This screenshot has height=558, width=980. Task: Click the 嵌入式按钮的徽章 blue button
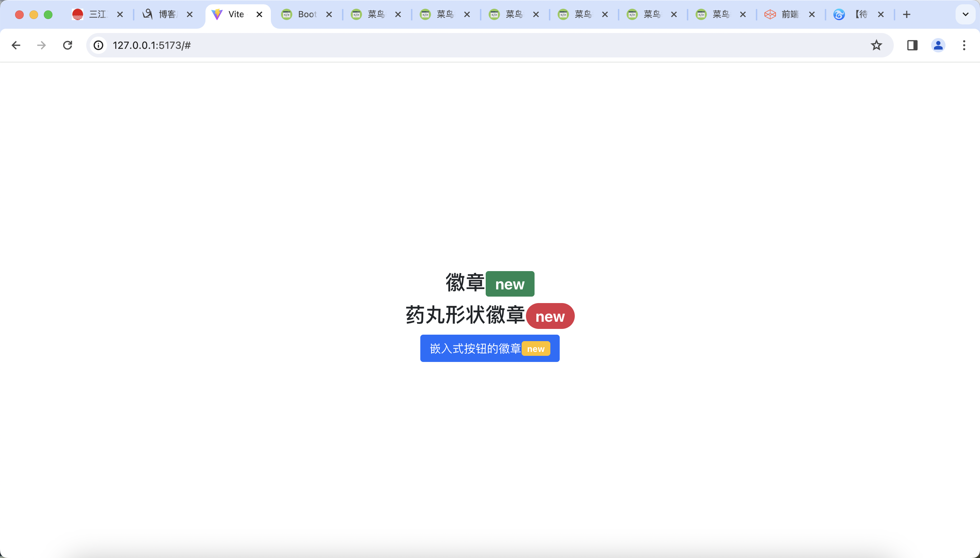(490, 348)
